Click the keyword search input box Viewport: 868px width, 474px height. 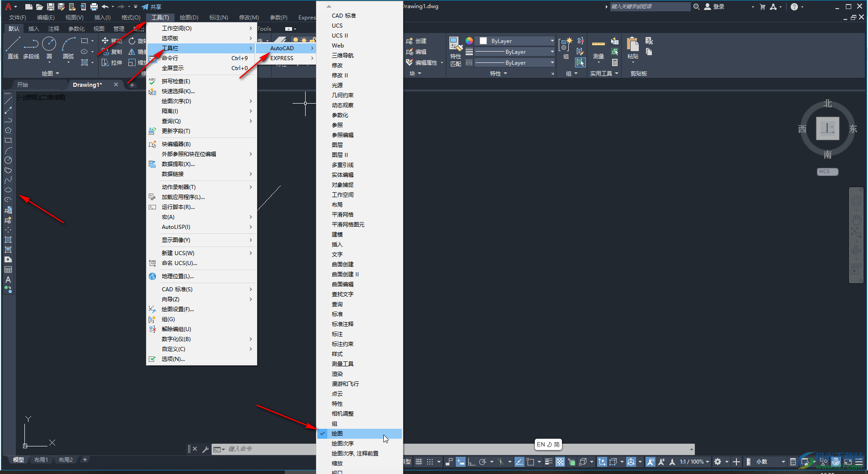point(650,7)
